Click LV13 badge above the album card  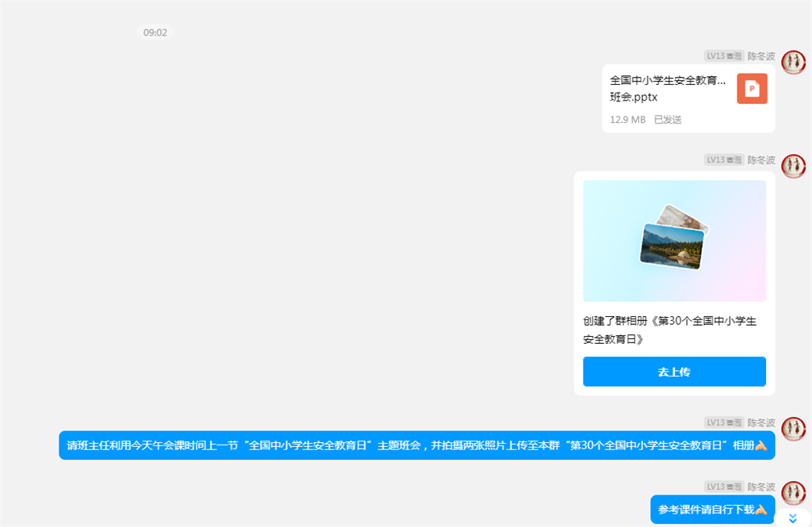[x=724, y=160]
